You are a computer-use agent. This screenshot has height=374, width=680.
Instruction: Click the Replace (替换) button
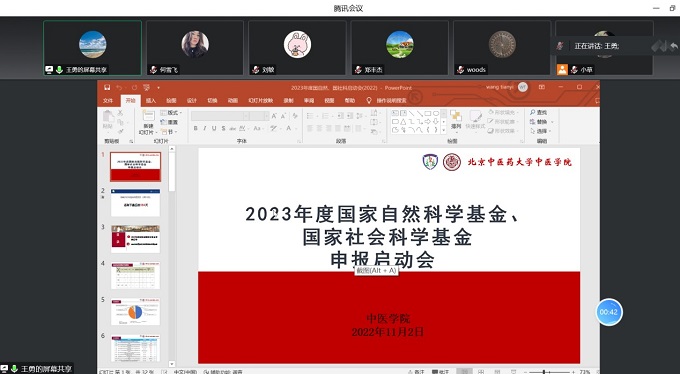coord(541,122)
